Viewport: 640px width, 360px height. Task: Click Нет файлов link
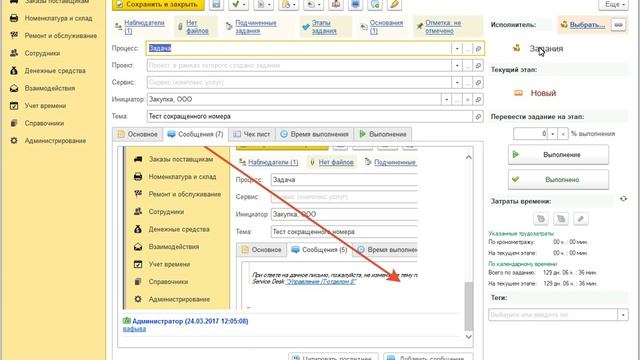tap(197, 27)
